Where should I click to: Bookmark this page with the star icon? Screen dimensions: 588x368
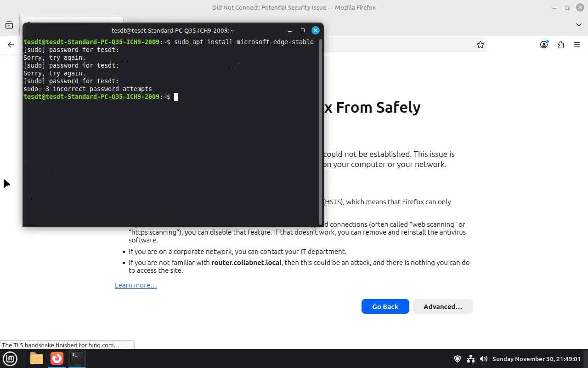point(481,45)
